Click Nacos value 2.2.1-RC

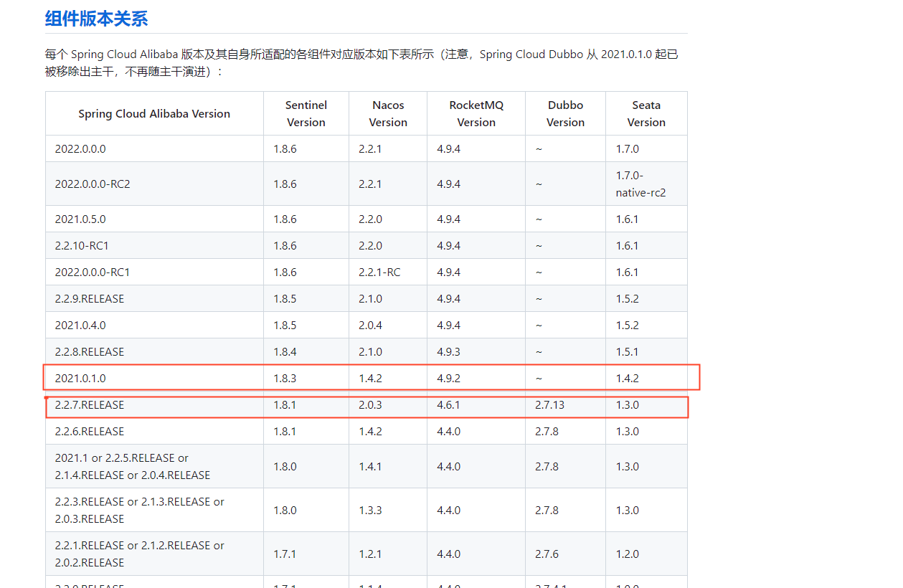point(379,272)
